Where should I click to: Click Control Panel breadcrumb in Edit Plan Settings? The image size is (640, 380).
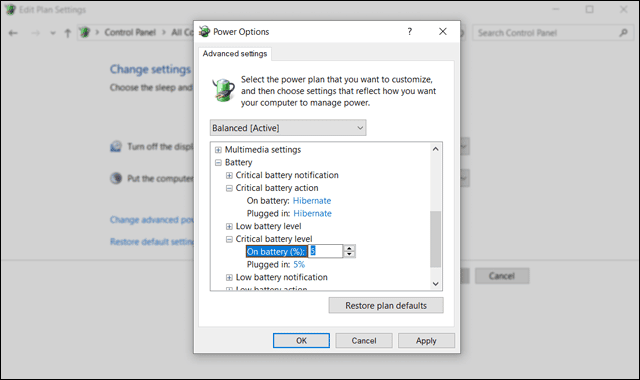[x=130, y=32]
